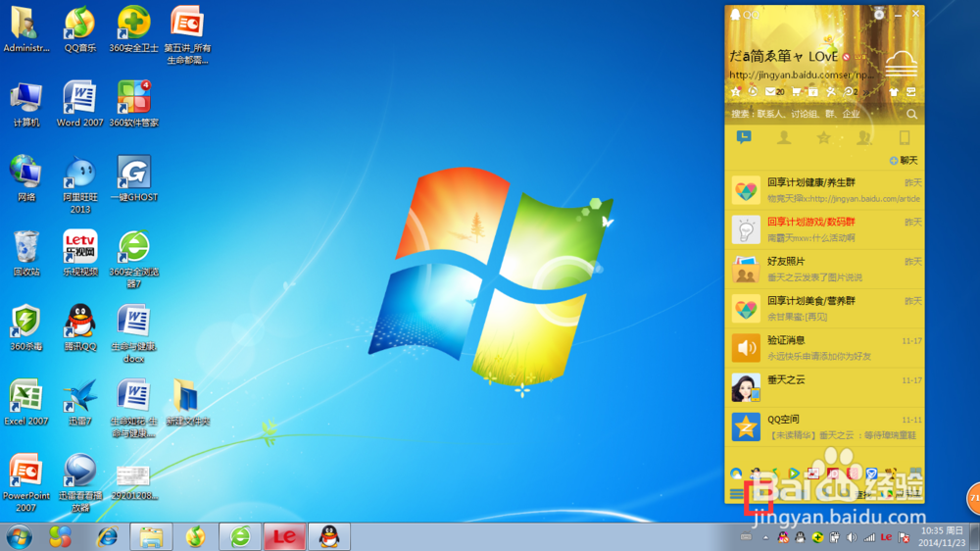This screenshot has height=551, width=980.
Task: Open Windows Explorer folder on taskbar
Action: point(151,536)
